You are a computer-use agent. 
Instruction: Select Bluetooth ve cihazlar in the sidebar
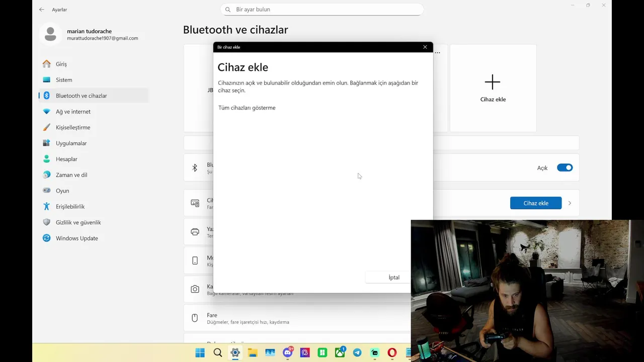point(93,96)
